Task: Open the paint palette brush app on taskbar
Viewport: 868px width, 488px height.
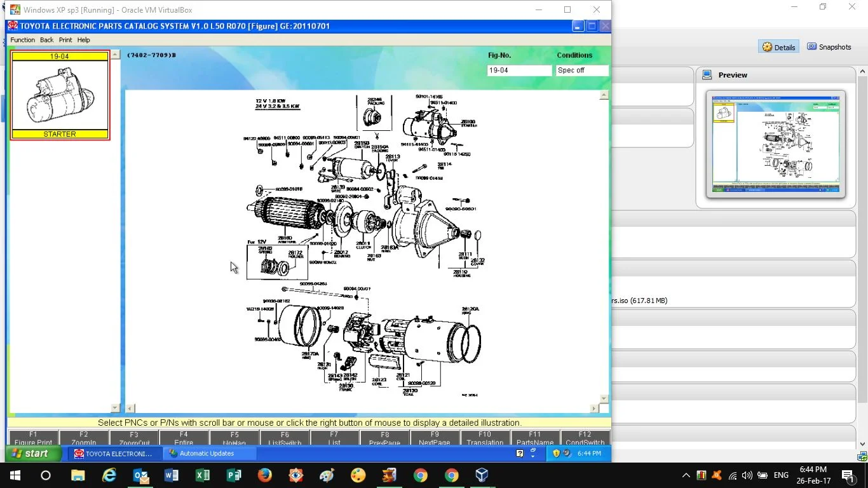Action: tap(327, 475)
